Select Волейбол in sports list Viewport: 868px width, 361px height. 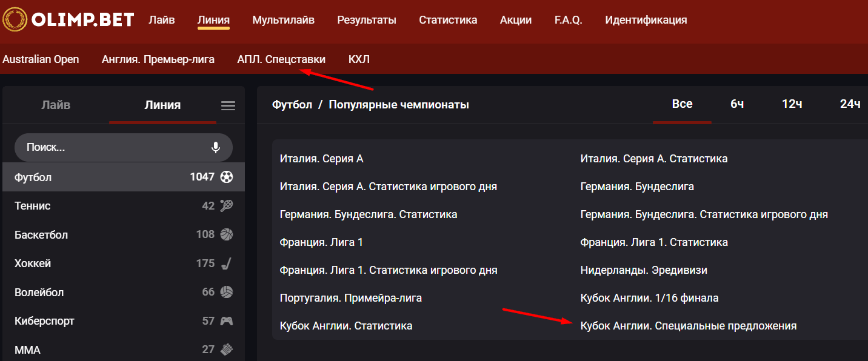click(x=124, y=292)
